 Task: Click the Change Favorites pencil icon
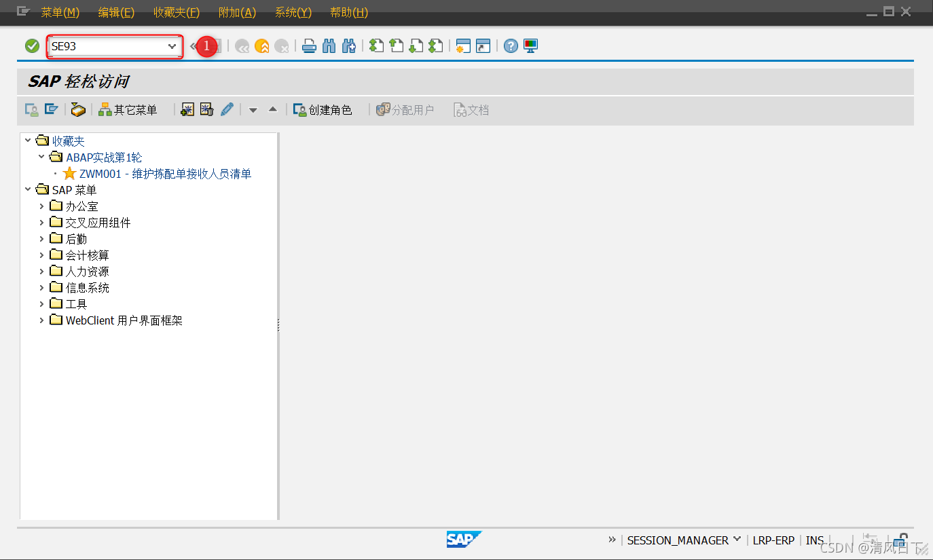point(227,109)
